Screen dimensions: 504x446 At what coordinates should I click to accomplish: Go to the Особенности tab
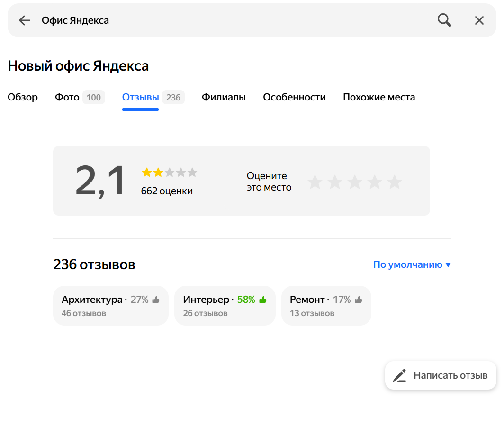pyautogui.click(x=294, y=97)
